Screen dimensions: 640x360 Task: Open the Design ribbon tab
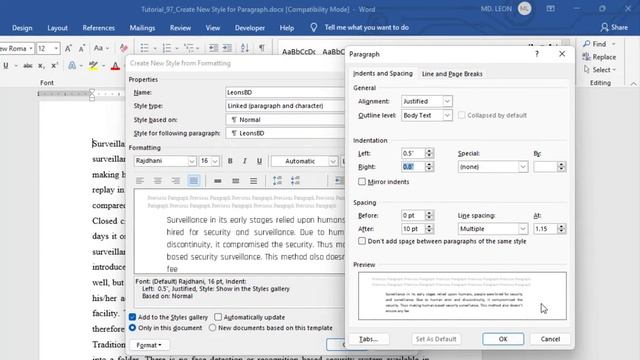tap(22, 28)
